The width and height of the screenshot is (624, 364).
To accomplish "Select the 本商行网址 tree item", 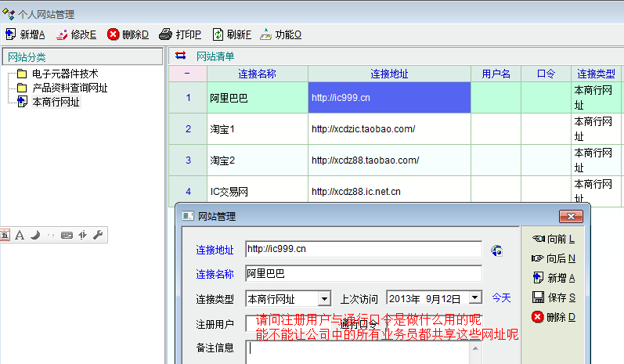I will (x=55, y=102).
